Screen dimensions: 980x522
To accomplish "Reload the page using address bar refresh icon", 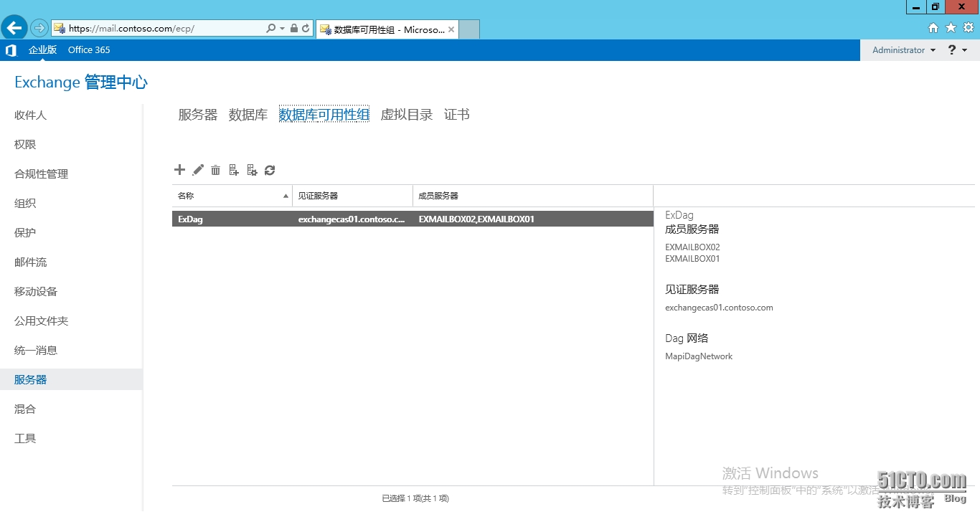I will [x=306, y=27].
